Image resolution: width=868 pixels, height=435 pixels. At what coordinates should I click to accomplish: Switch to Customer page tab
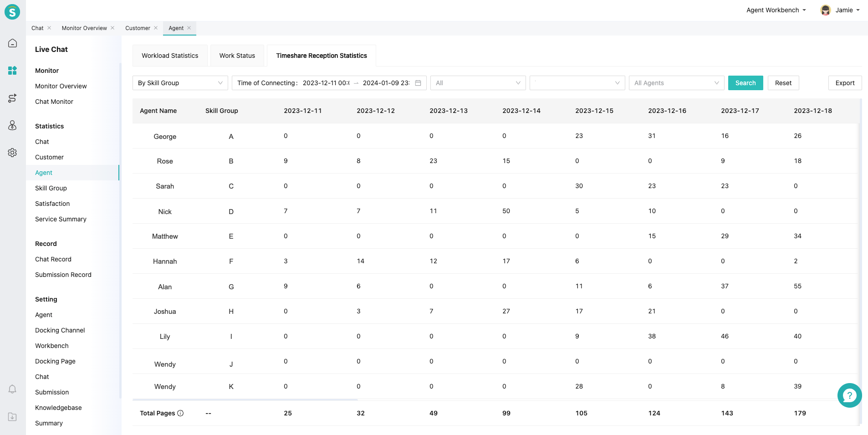tap(138, 28)
